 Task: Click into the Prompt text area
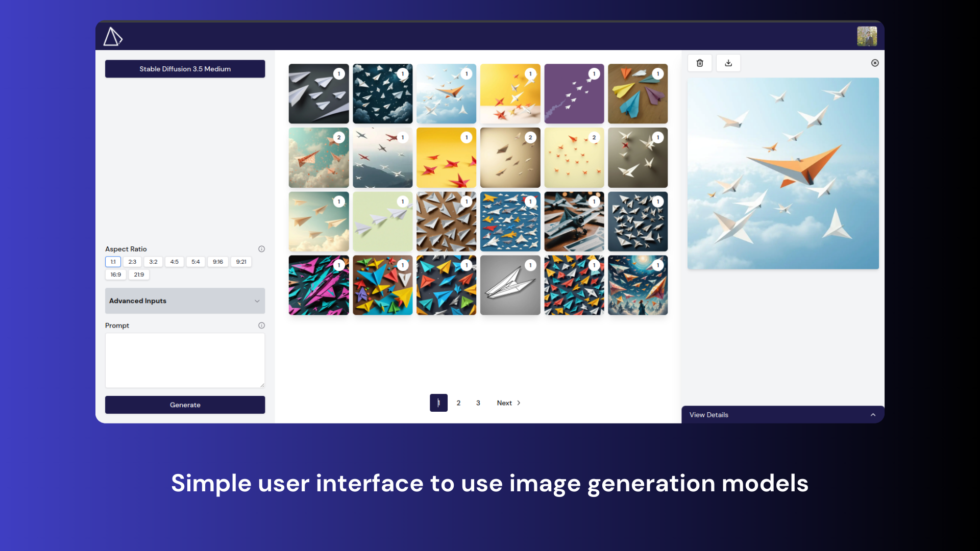(185, 360)
